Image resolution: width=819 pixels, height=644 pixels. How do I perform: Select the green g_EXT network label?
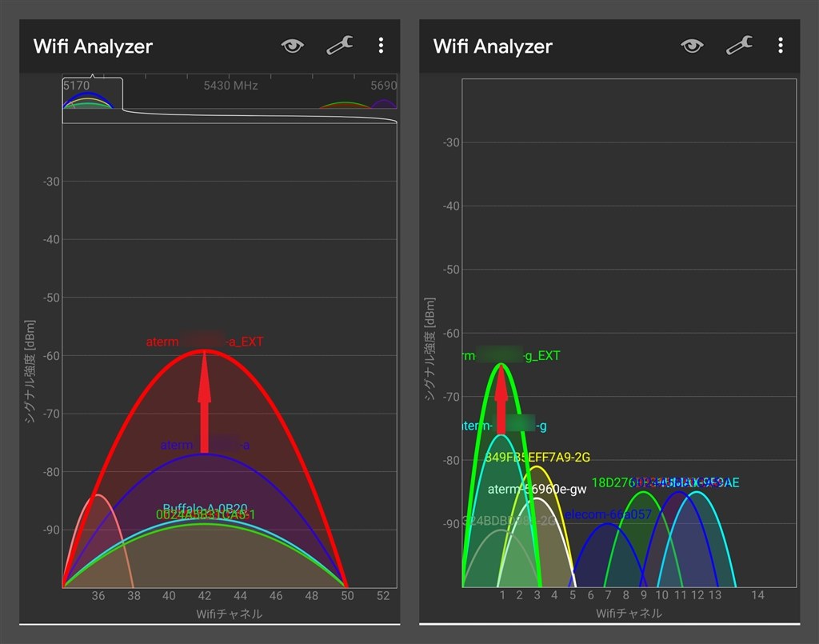[x=511, y=356]
